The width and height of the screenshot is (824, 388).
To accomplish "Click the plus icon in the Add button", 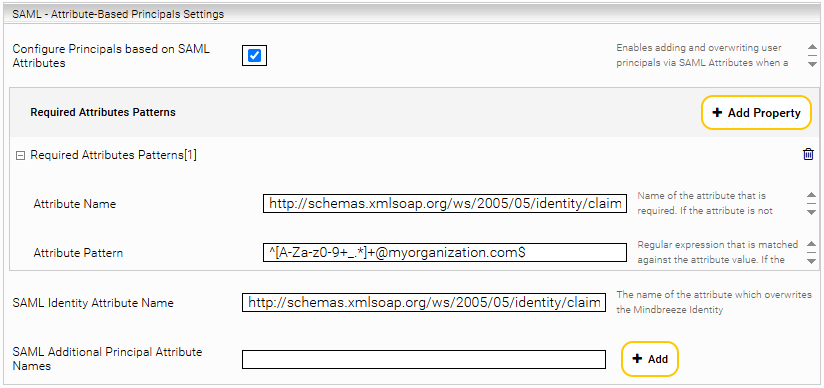I will pos(637,359).
